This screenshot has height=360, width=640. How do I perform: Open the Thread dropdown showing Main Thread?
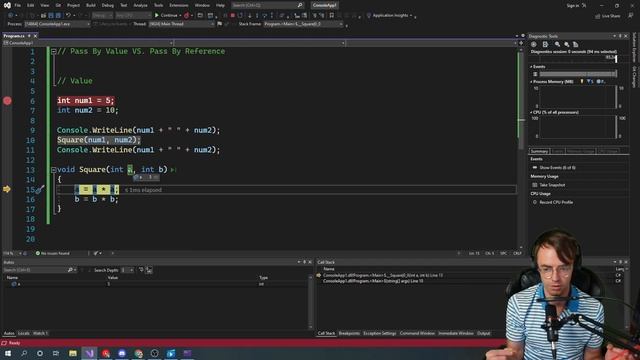181,24
